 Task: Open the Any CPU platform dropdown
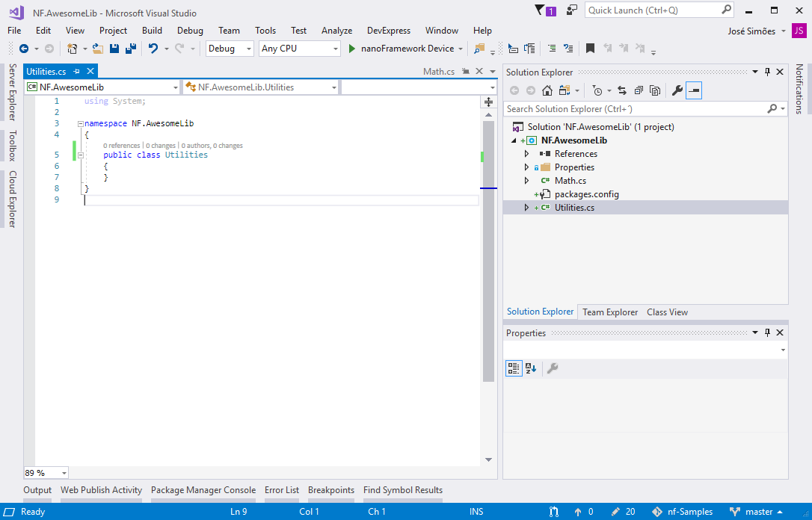(x=299, y=49)
